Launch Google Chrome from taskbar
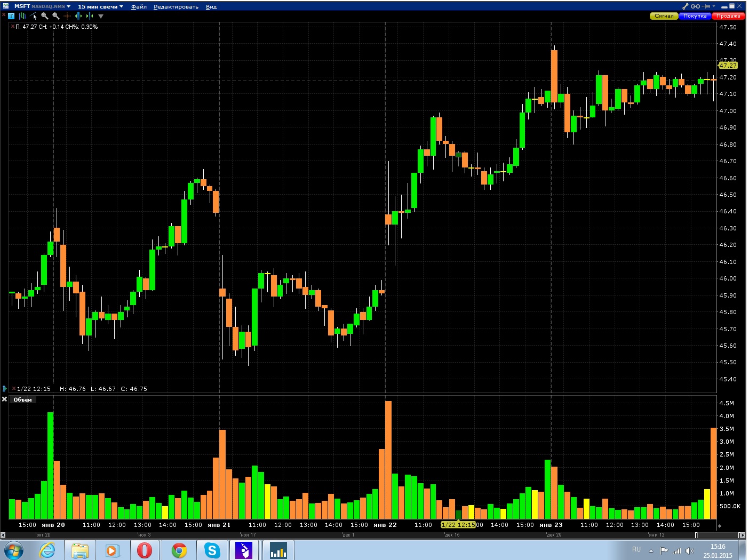Screen dimensions: 749x560 [179, 550]
